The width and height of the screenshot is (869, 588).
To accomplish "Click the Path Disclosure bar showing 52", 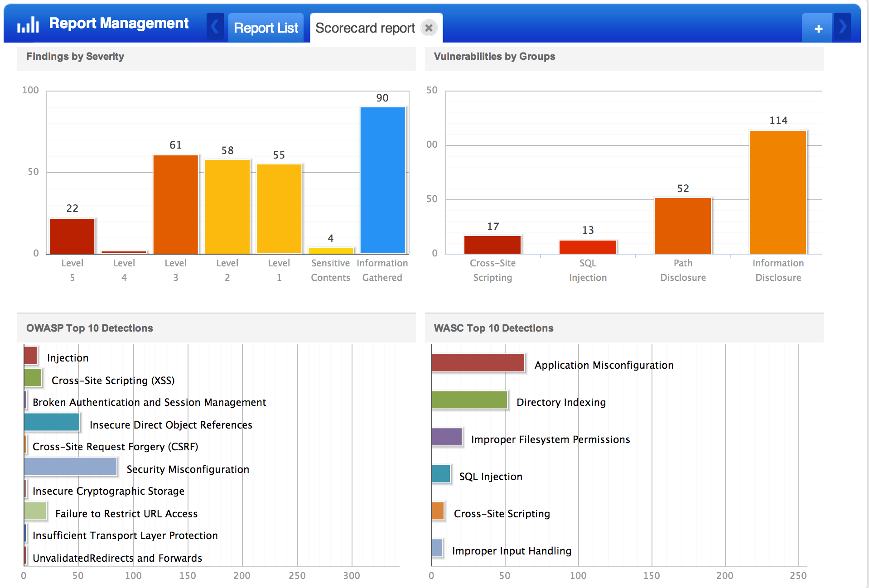I will (x=683, y=226).
